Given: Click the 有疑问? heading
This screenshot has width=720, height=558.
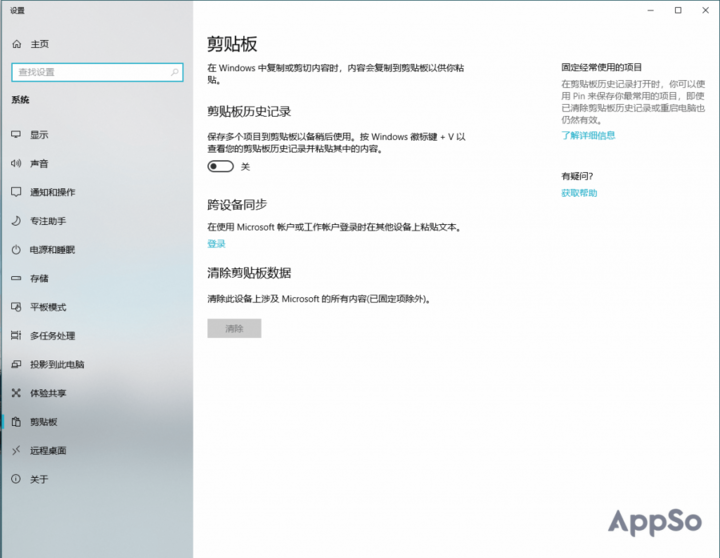Looking at the screenshot, I should pyautogui.click(x=577, y=176).
